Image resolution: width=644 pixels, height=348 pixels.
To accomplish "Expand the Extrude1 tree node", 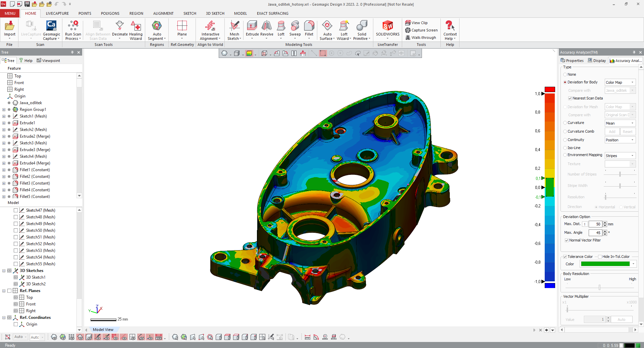I will click(x=4, y=123).
